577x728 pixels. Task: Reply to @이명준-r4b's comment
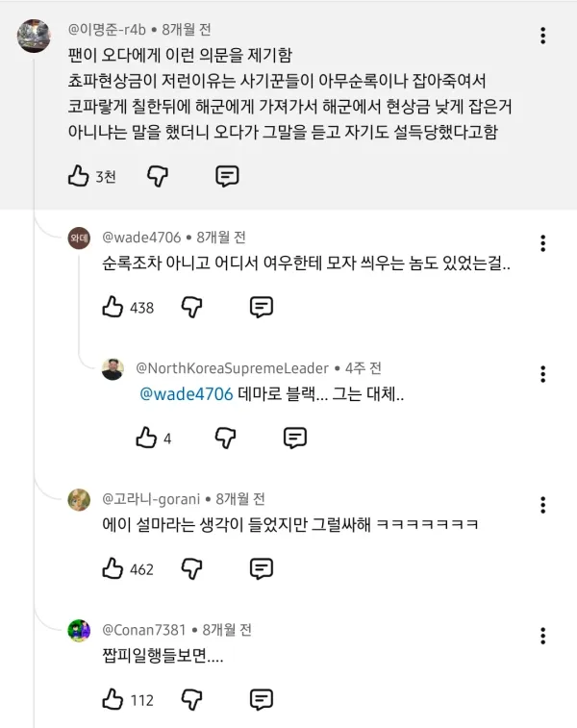pos(227,176)
